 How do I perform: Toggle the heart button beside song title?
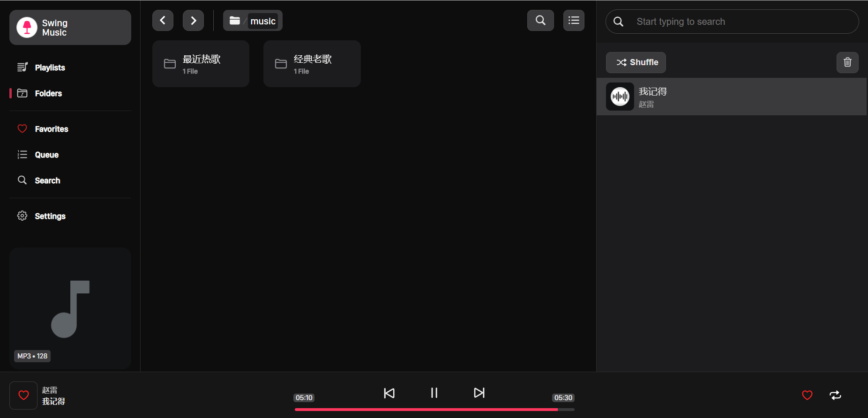click(x=23, y=396)
